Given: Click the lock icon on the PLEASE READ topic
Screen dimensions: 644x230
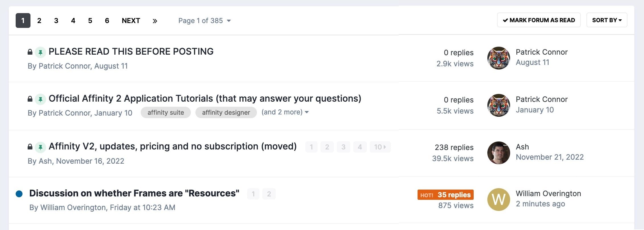Looking at the screenshot, I should 30,52.
